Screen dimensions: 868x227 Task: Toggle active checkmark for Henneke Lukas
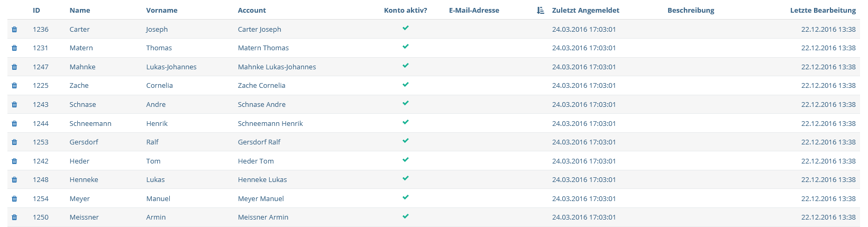406,178
